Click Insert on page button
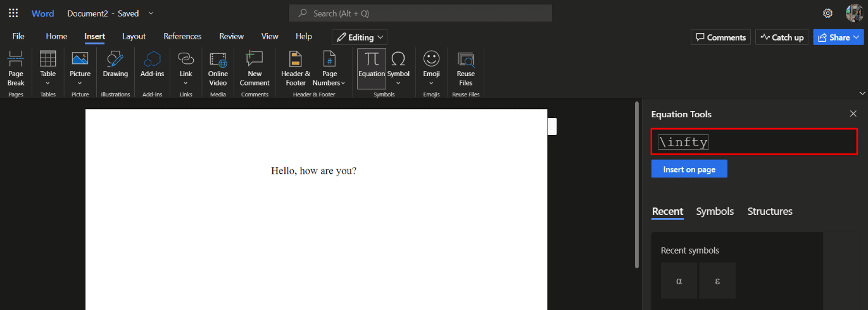868x310 pixels. (x=689, y=169)
